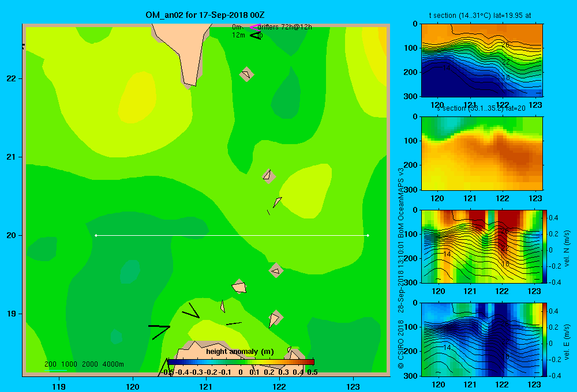Click the 'vel. N (m/s)' axis label
The height and width of the screenshot is (392, 577).
tap(567, 248)
